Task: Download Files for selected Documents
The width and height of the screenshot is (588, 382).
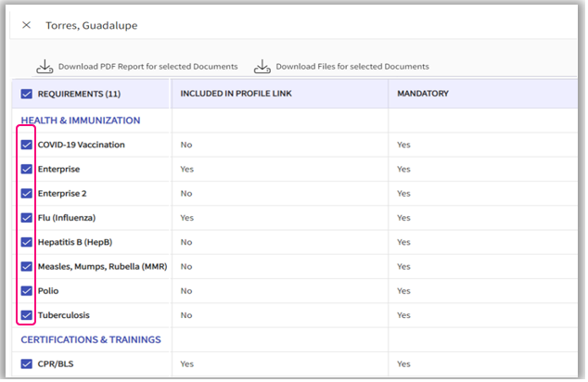Action: click(352, 67)
